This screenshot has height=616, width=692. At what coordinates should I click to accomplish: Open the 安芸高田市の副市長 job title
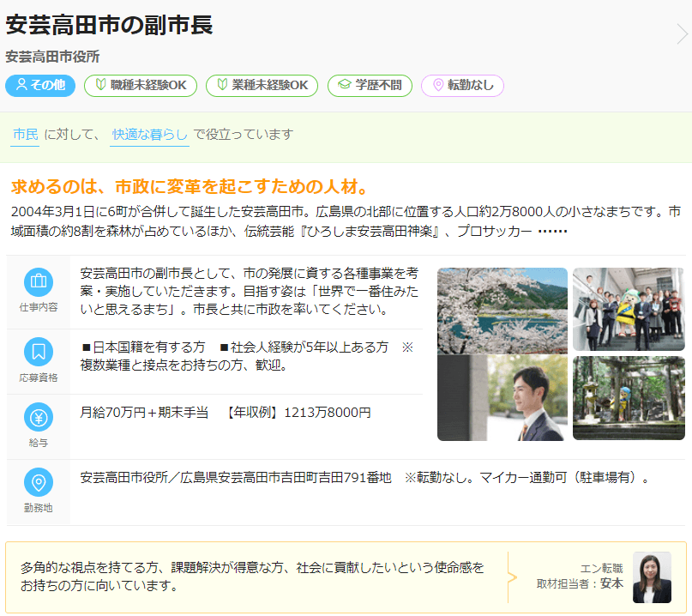pyautogui.click(x=109, y=25)
